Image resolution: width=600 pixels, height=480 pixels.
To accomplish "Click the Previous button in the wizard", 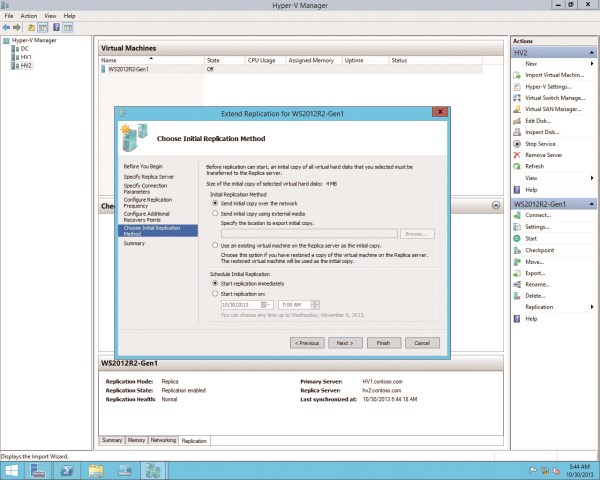I will pyautogui.click(x=307, y=343).
